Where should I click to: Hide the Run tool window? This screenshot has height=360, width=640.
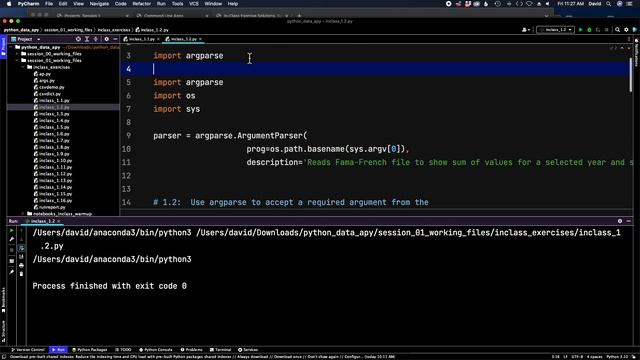coord(629,221)
